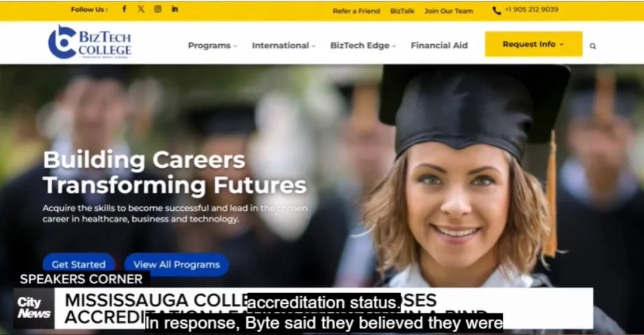Expand the Programs dropdown menu
The height and width of the screenshot is (335, 644).
(x=212, y=45)
